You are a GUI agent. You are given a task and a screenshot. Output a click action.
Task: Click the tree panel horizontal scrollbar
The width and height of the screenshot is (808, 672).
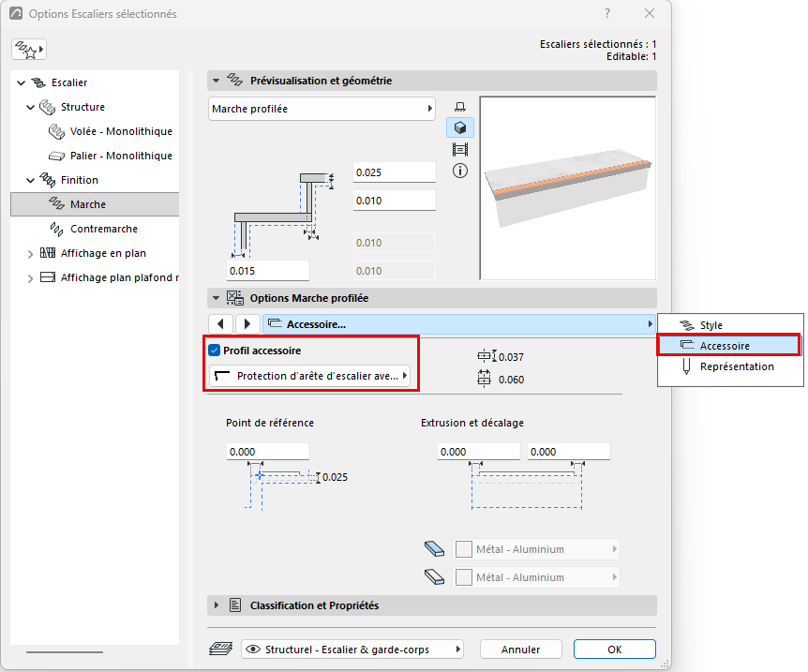[65, 652]
